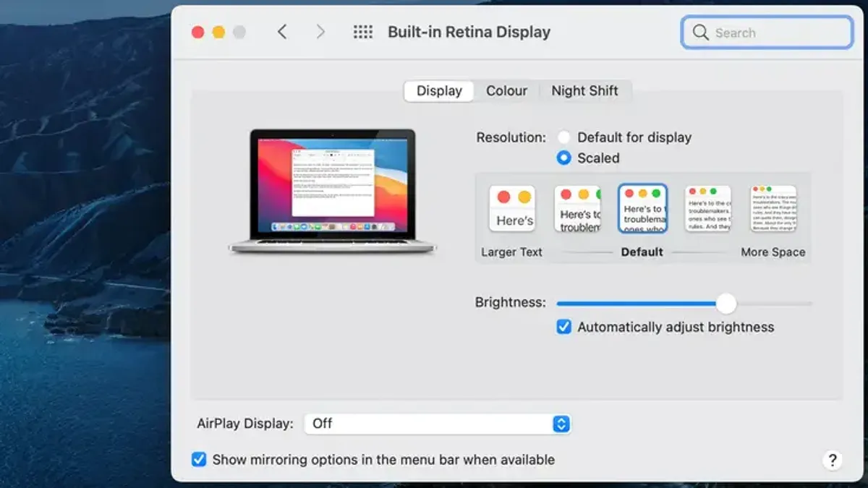Image resolution: width=868 pixels, height=488 pixels.
Task: Click the AirPlay Display: label
Action: (x=245, y=424)
